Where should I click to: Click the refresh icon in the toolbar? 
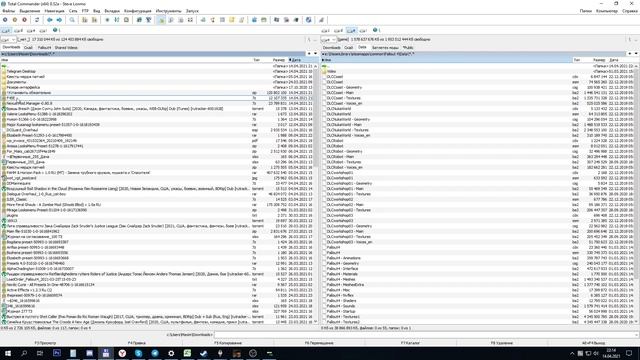click(x=37, y=20)
